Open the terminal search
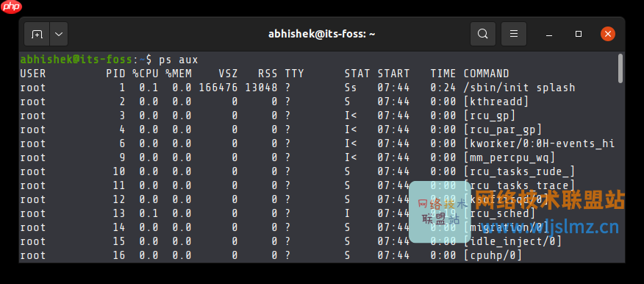 click(483, 34)
